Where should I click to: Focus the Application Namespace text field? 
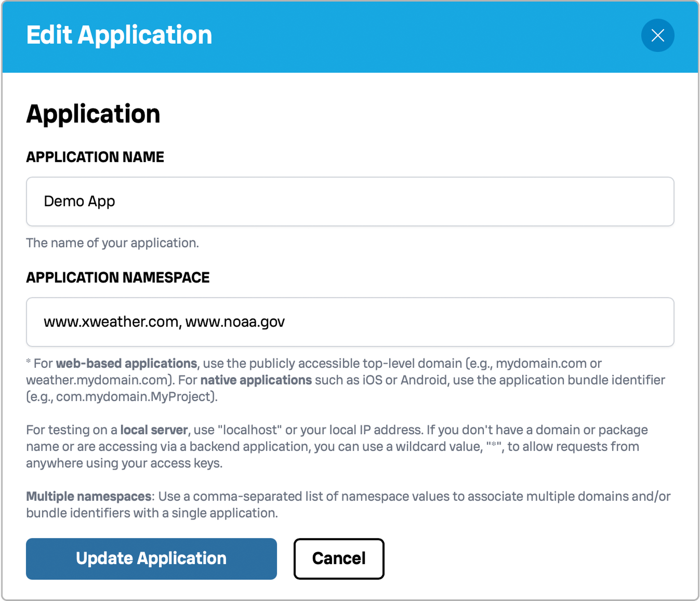tap(350, 322)
